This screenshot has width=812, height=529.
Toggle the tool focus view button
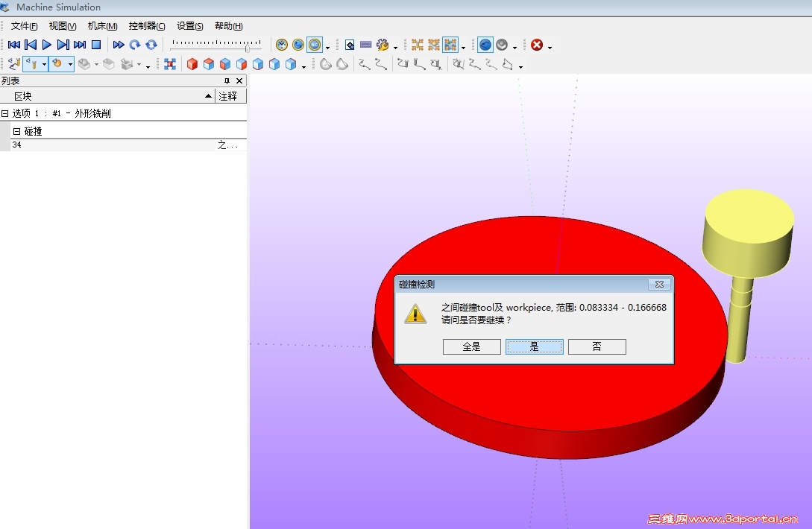tap(32, 64)
